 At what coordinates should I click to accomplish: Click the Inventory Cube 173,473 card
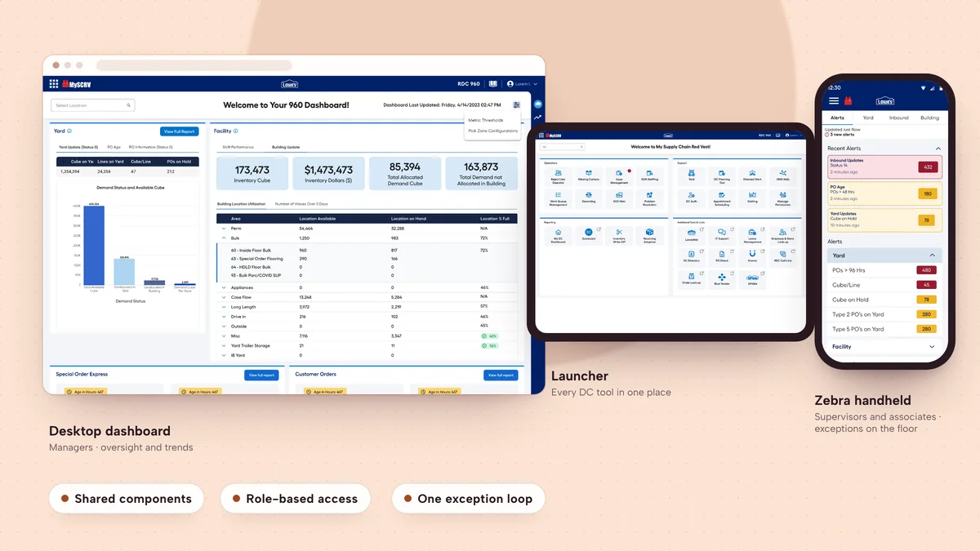252,173
